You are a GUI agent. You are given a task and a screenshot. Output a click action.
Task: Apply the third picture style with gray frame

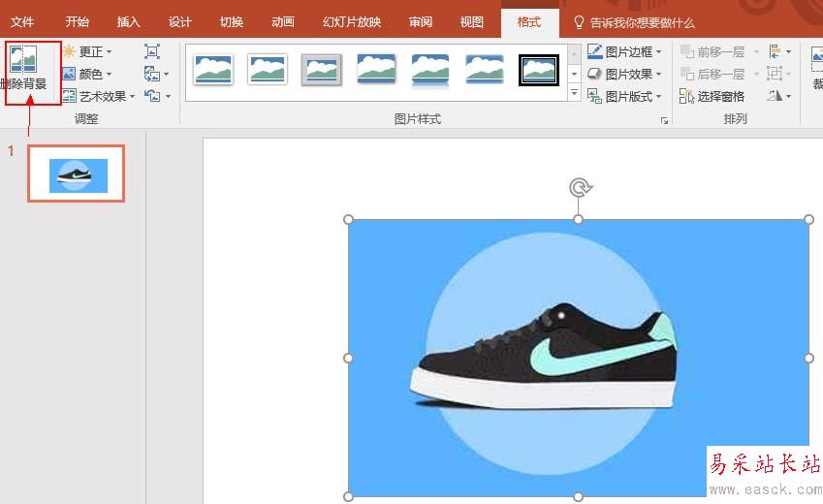click(x=322, y=70)
